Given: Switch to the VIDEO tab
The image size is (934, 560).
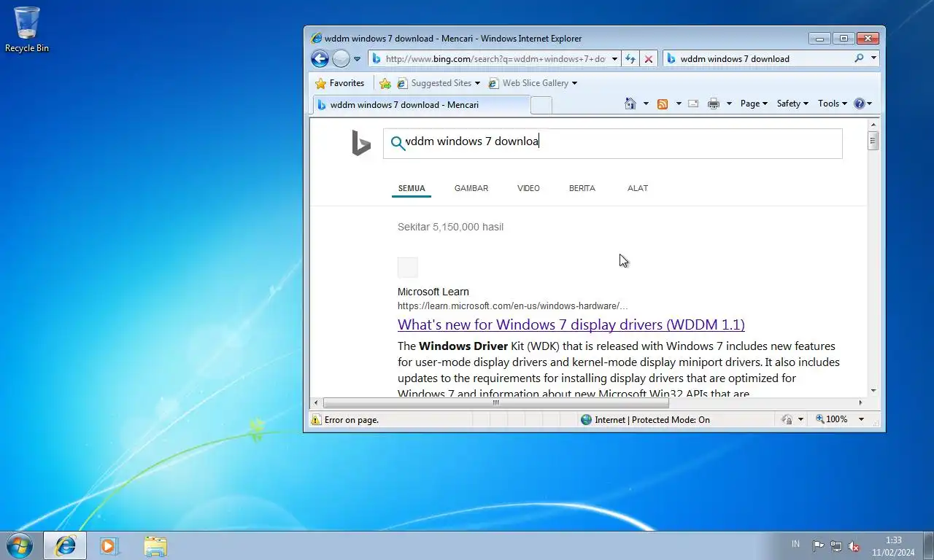Looking at the screenshot, I should [x=528, y=188].
